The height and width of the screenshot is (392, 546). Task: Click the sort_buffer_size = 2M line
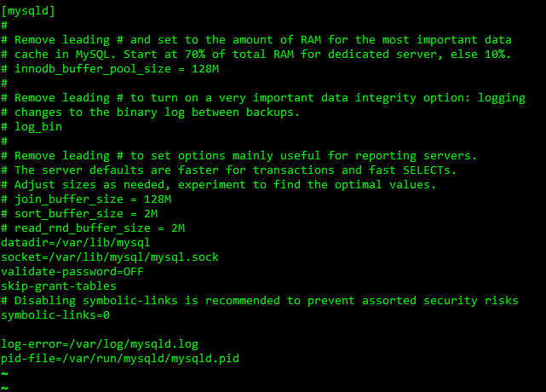(79, 214)
